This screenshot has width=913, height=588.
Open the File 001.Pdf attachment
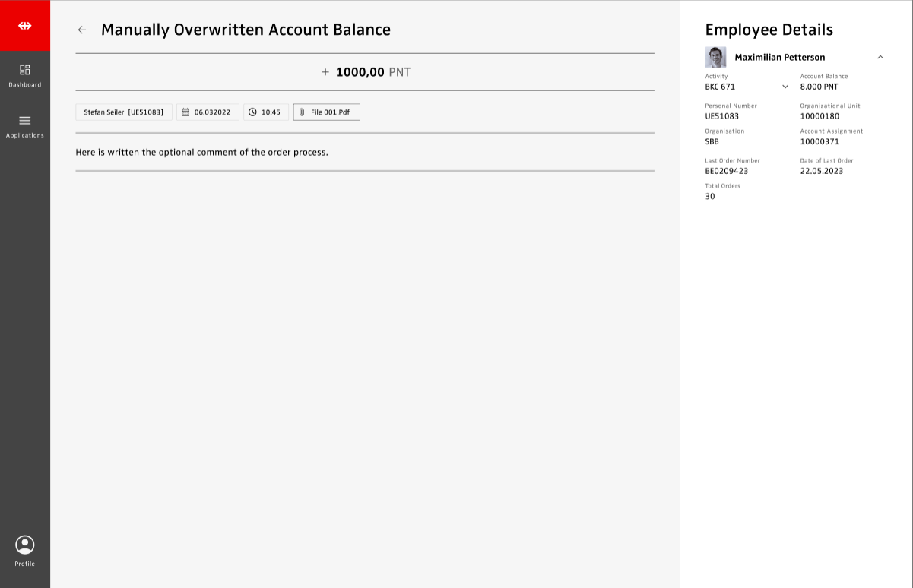(330, 112)
